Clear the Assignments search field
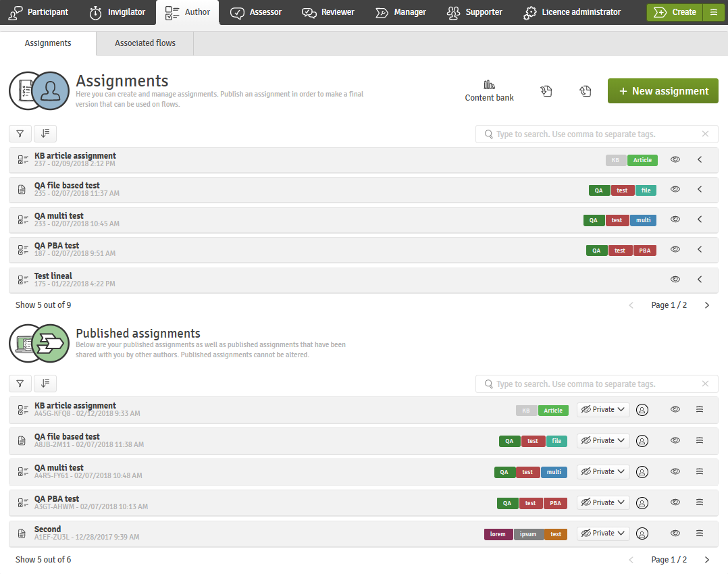 705,134
